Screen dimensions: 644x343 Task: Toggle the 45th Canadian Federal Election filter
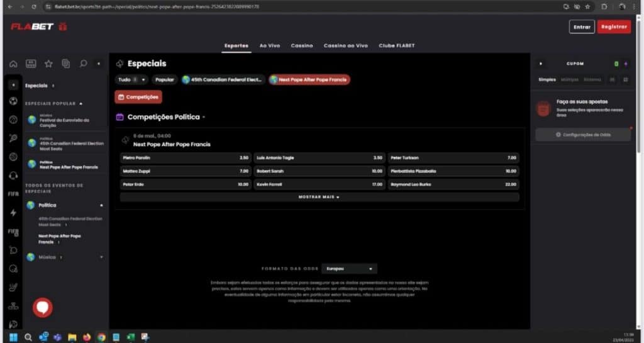click(x=223, y=80)
